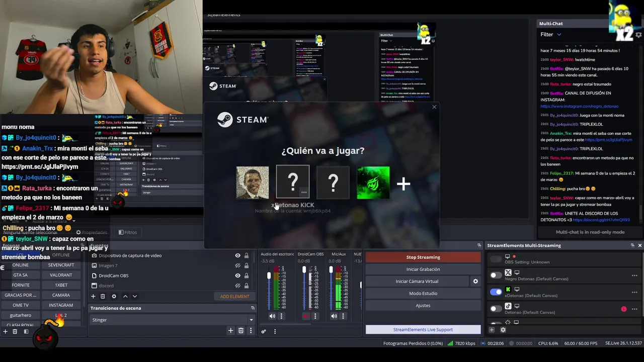644x362 pixels.
Task: Open Filtros for the selected source
Action: coord(127,232)
